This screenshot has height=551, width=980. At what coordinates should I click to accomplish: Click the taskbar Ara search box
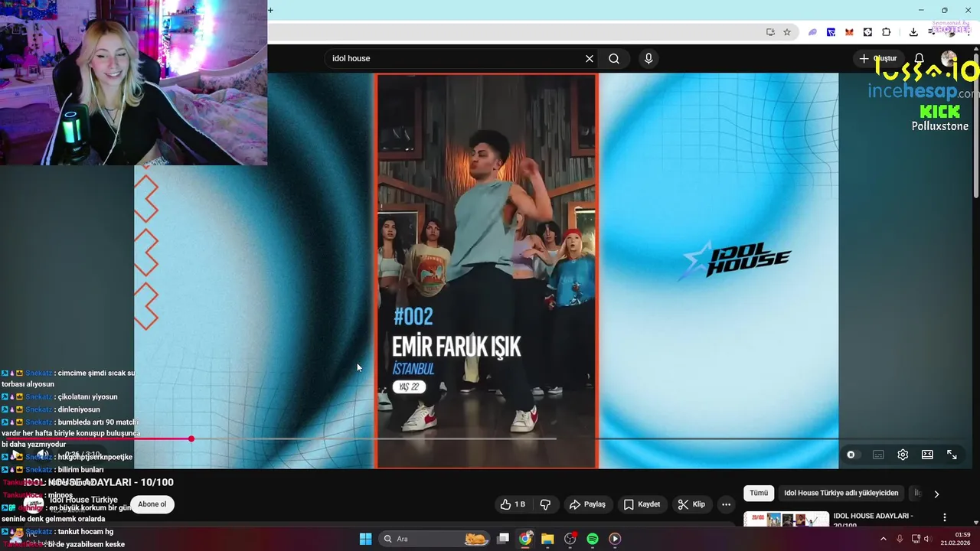click(x=435, y=539)
